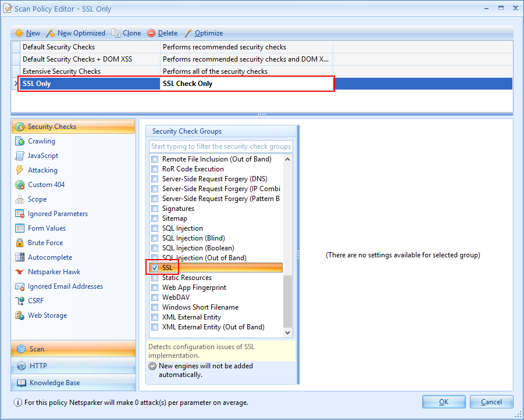The height and width of the screenshot is (420, 524).
Task: Open the Brute Force settings
Action: 45,243
